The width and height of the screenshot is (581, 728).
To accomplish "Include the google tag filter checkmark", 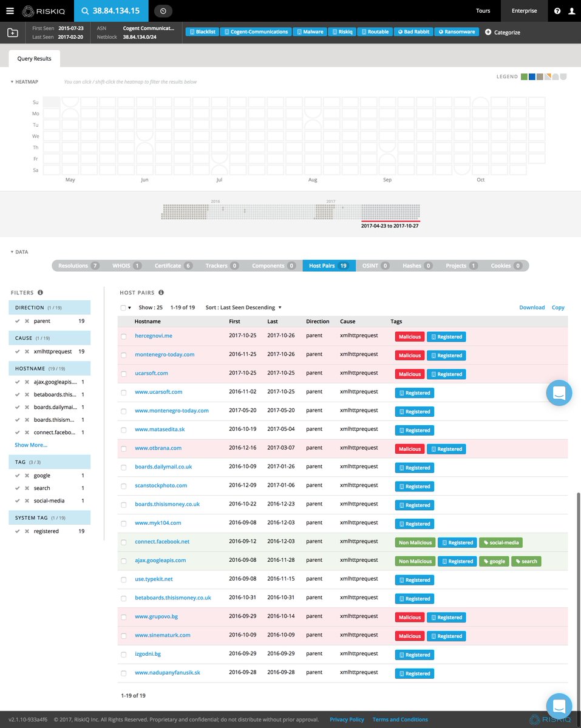I will (x=18, y=476).
